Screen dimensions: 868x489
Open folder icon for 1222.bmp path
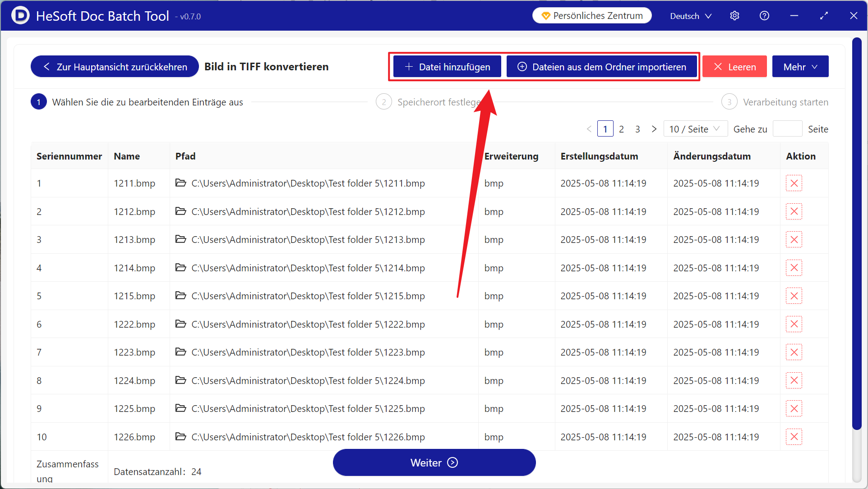(181, 324)
